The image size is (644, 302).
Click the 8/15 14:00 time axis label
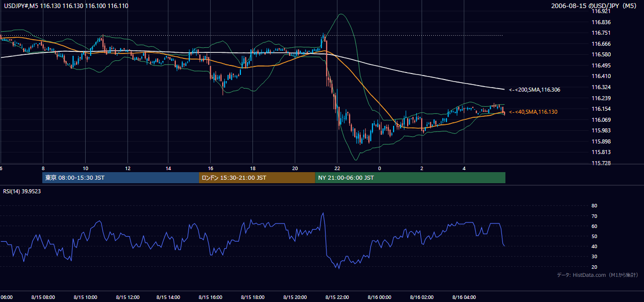(x=169, y=297)
